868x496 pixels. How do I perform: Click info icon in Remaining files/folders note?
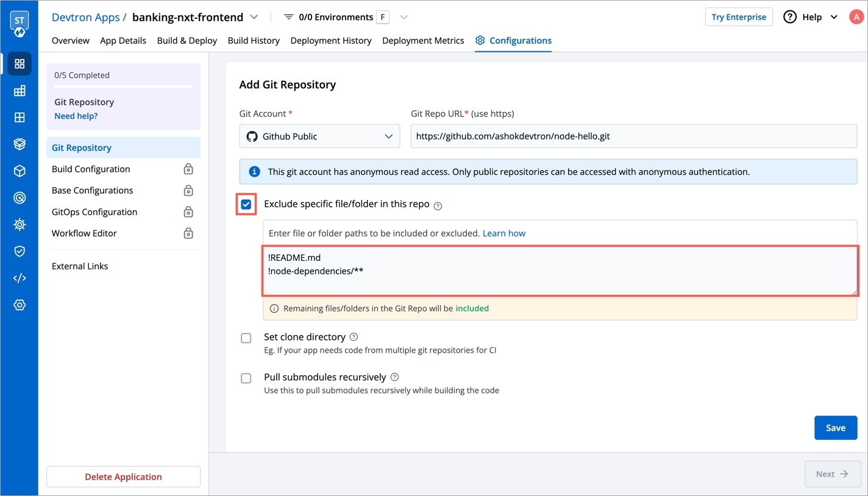tap(274, 308)
